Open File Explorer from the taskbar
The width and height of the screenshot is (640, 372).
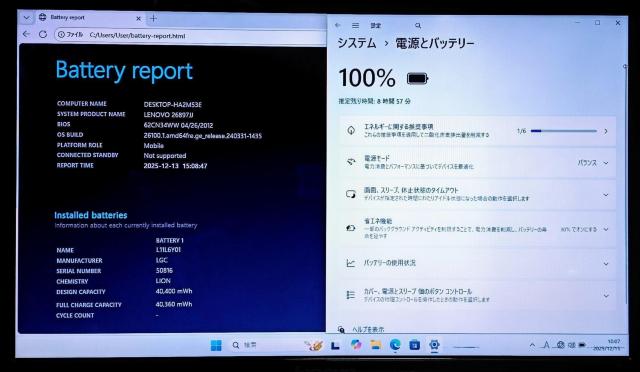click(x=376, y=345)
